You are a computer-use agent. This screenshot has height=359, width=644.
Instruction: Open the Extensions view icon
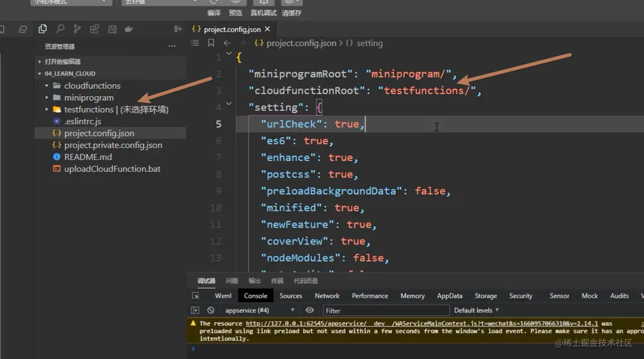[x=95, y=29]
